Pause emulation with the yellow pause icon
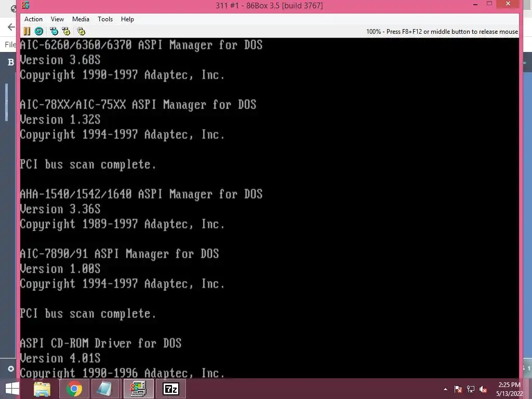This screenshot has width=532, height=399. 27,31
